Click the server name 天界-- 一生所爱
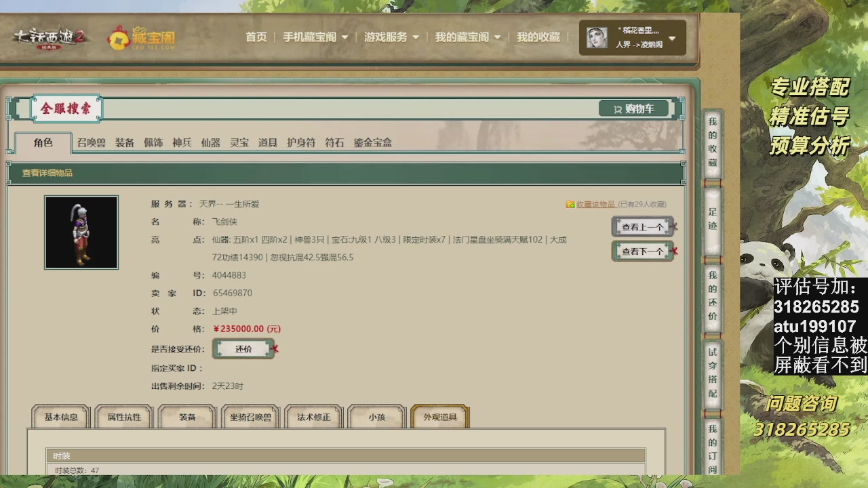The image size is (868, 488). point(229,204)
